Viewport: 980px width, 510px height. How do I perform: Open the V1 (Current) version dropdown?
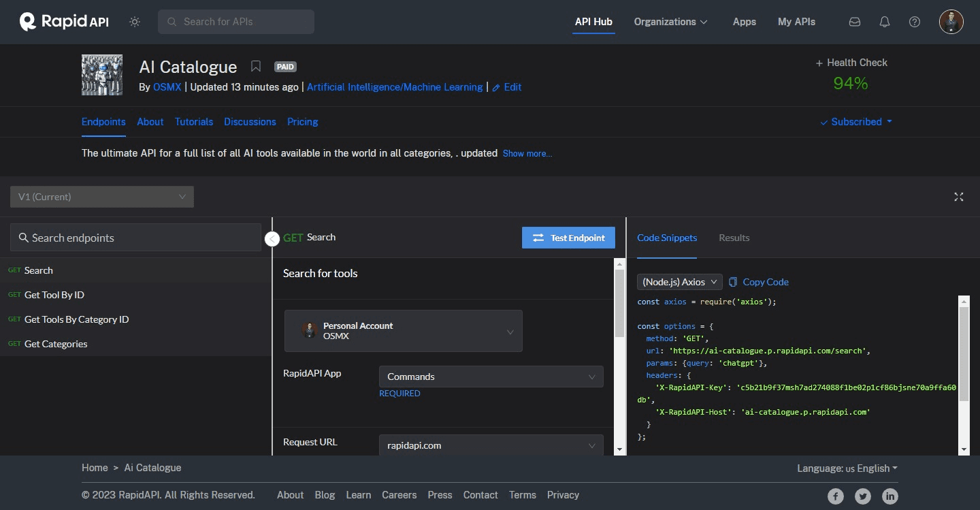102,197
